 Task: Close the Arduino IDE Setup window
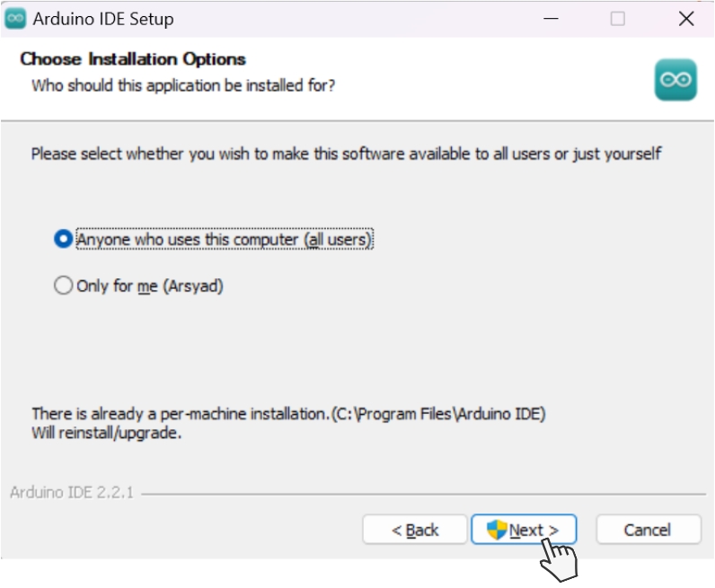pyautogui.click(x=686, y=18)
